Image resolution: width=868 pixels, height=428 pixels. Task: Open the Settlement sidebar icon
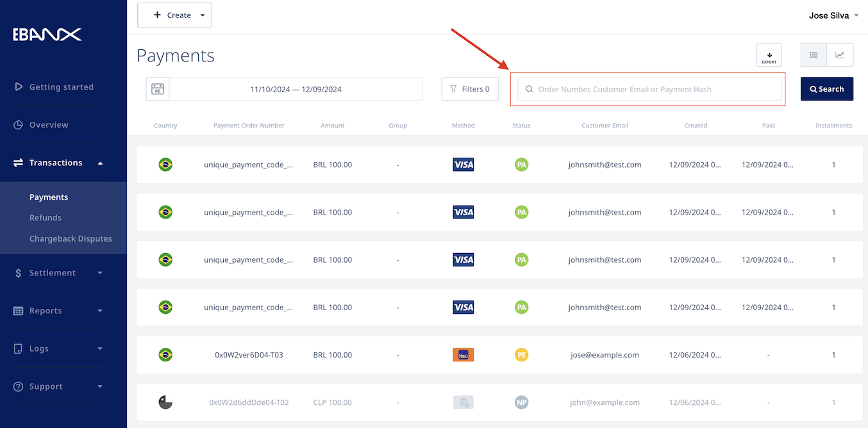(x=20, y=272)
